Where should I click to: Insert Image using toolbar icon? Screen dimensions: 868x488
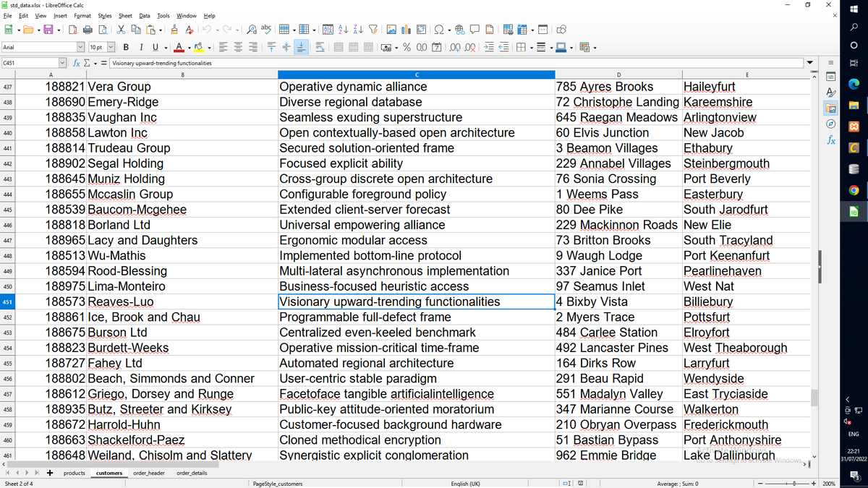pyautogui.click(x=391, y=30)
